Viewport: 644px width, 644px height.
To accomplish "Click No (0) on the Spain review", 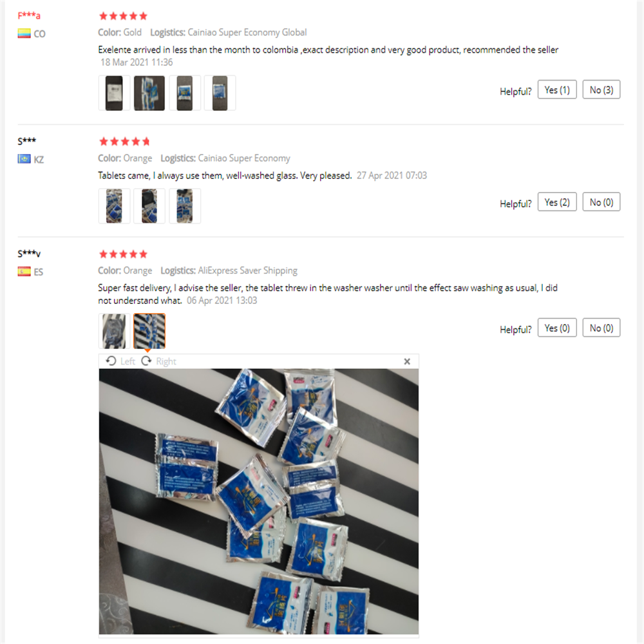I will tap(601, 328).
